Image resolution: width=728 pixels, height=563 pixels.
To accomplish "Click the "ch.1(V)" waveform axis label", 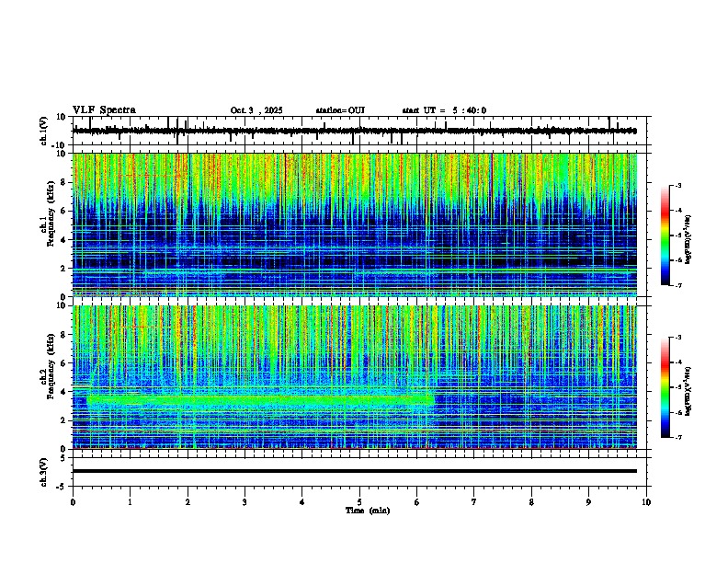I will click(x=44, y=131).
